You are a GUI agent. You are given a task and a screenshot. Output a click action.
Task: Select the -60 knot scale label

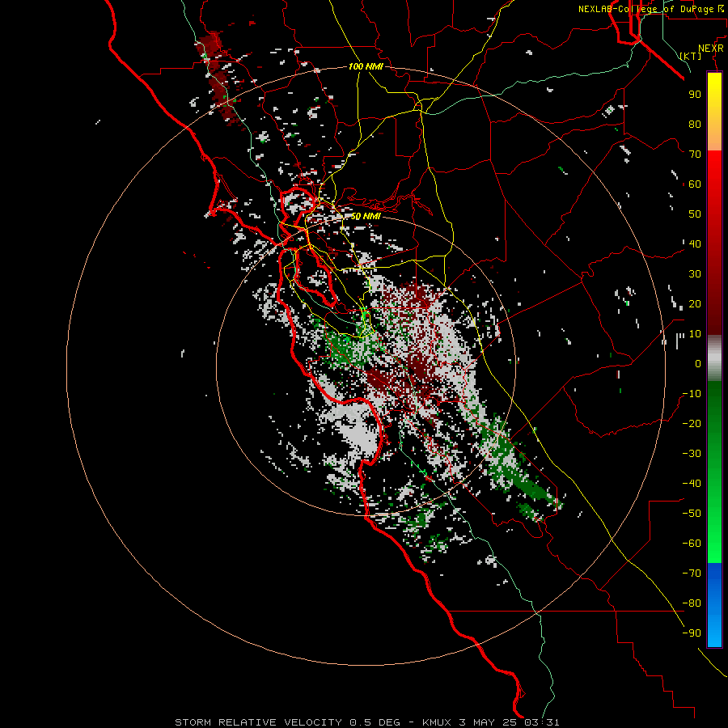point(692,544)
